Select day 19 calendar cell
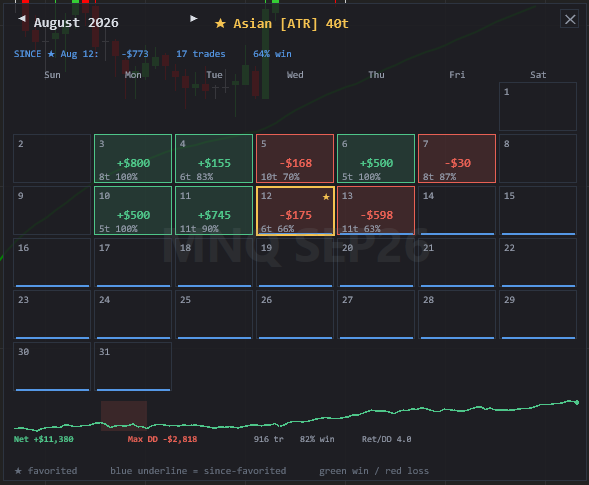The width and height of the screenshot is (589, 485). [295, 263]
